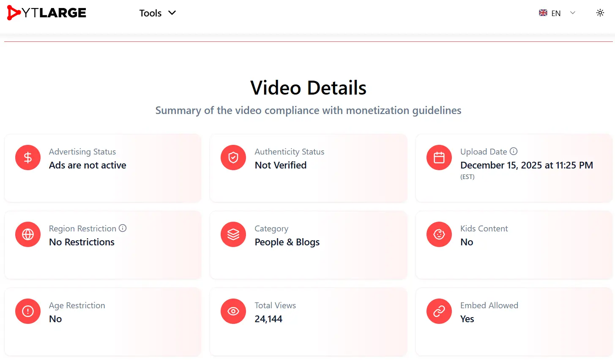Select the 'People & Blogs' category value

click(287, 242)
